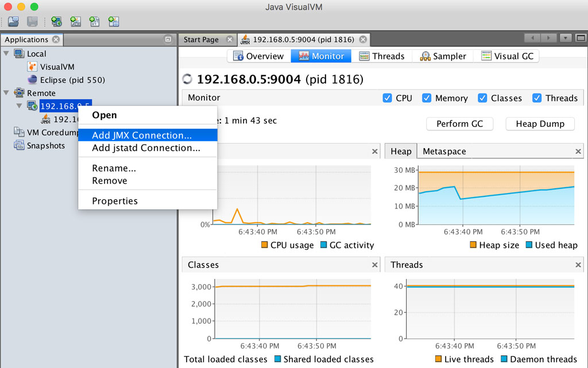Viewport: 588px width, 368px height.
Task: Switch to the Visual GC tab
Action: (506, 56)
